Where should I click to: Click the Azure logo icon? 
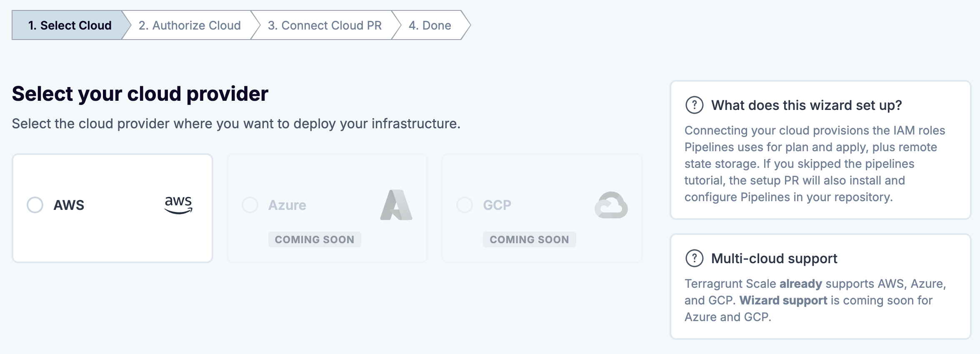click(396, 205)
